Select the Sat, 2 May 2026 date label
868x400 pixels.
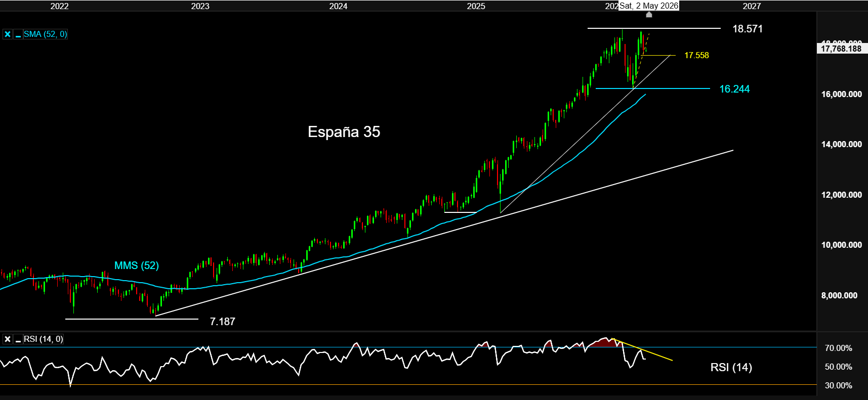tap(648, 6)
